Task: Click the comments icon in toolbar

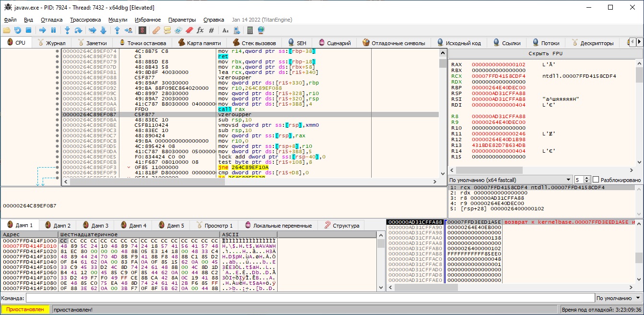Action: tap(167, 30)
